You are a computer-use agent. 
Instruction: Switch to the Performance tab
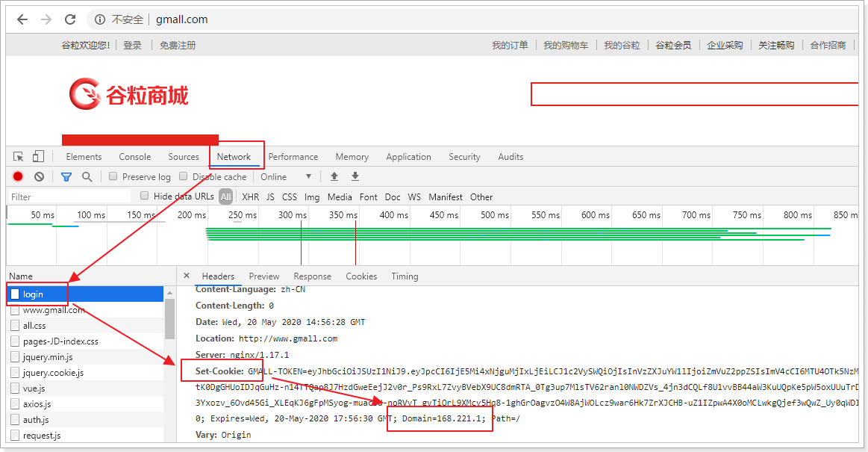coord(293,157)
